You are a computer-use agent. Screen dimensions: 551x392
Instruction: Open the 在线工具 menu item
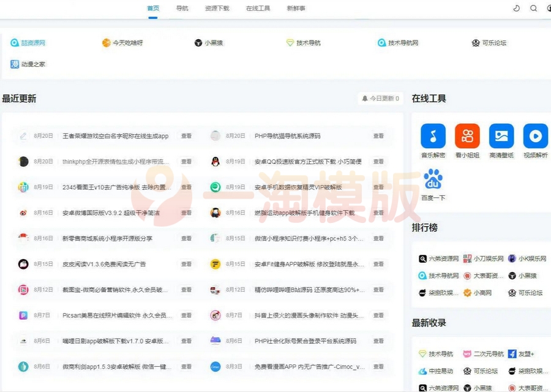pos(257,8)
